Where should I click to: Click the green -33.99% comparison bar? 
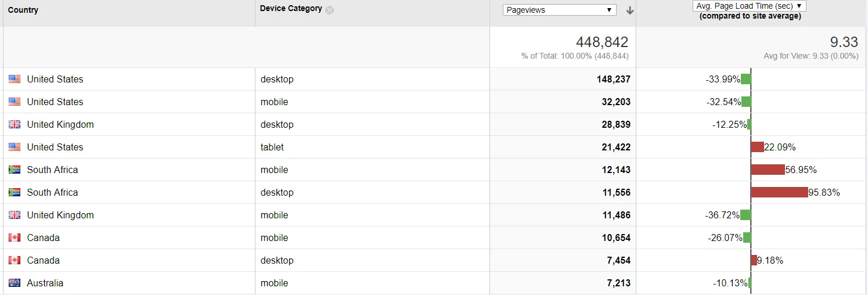point(746,79)
